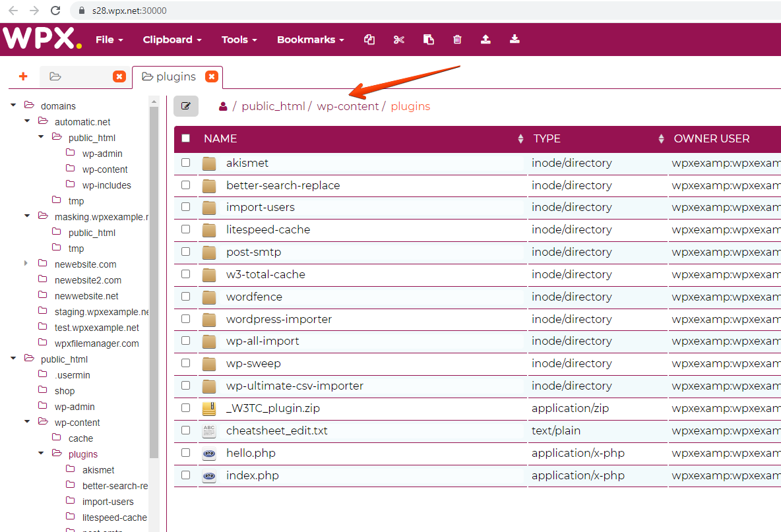
Task: Click the sidebar tree scrollbar
Action: 154,281
